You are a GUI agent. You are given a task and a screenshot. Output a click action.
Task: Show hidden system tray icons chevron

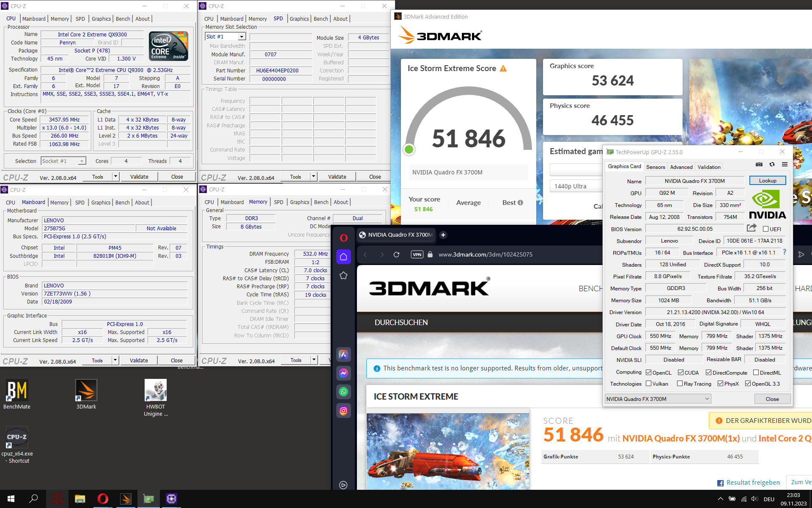(x=720, y=499)
